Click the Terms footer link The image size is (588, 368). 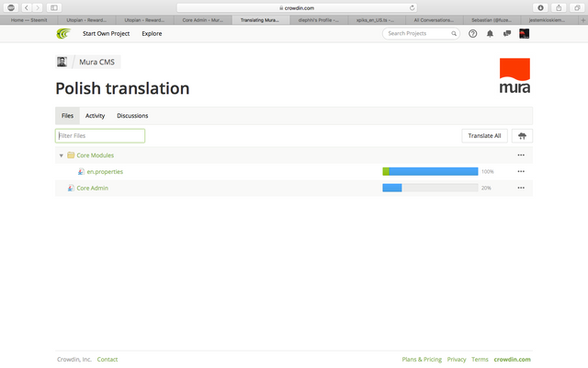[x=480, y=360]
